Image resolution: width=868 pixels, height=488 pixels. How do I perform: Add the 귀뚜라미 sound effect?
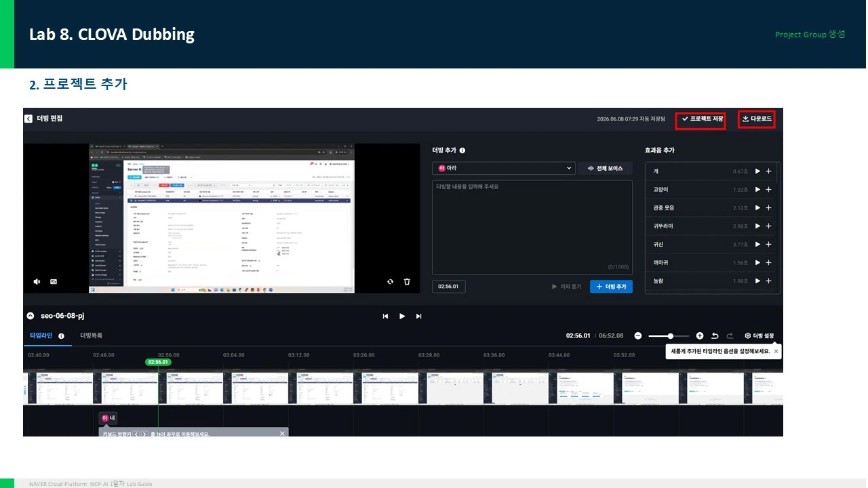tap(768, 226)
